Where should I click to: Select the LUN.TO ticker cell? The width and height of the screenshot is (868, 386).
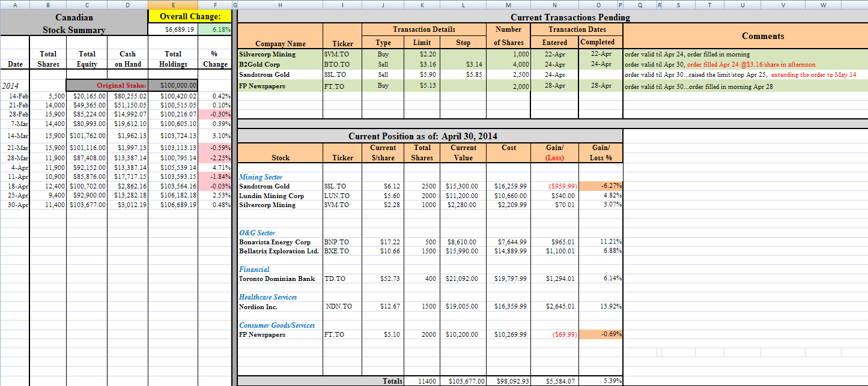[x=342, y=196]
